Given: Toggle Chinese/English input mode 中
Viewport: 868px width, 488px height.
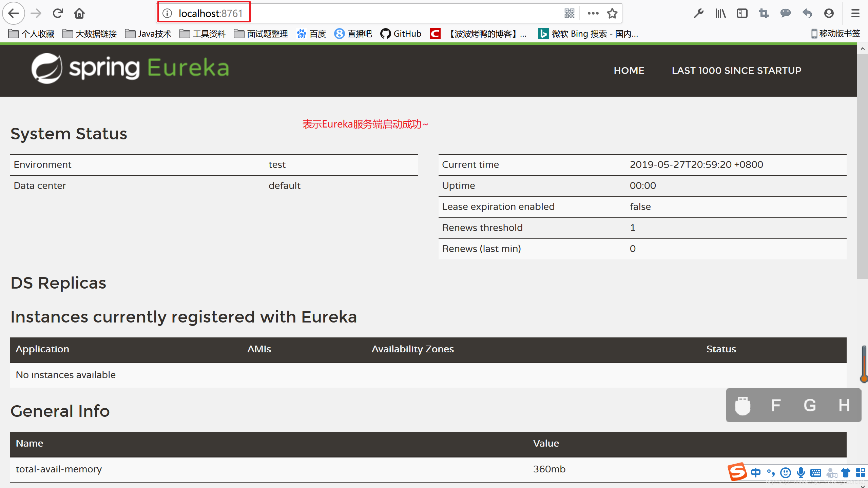Looking at the screenshot, I should [756, 472].
